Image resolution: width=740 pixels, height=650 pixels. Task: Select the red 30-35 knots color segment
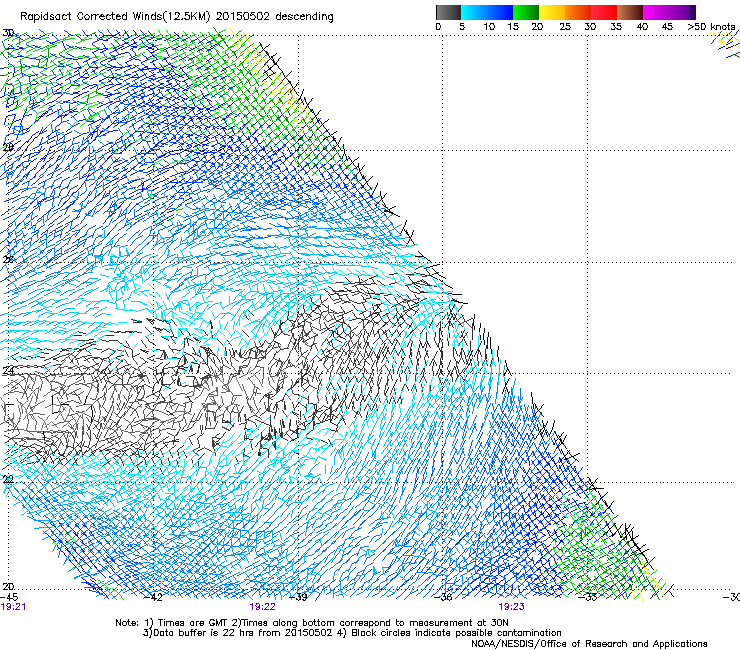tap(604, 12)
